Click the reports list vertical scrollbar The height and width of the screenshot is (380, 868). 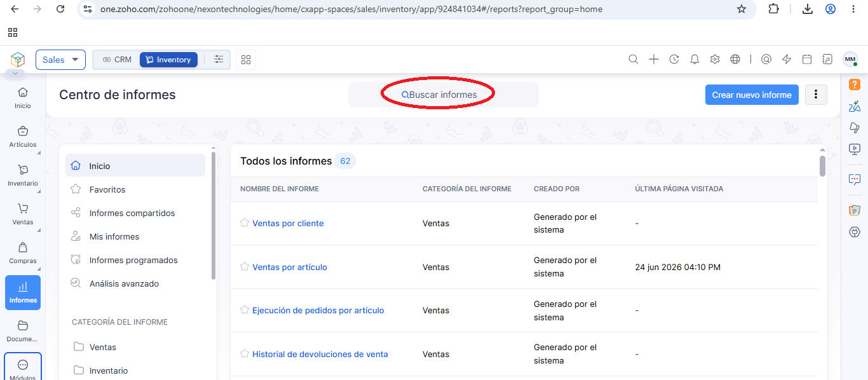click(x=822, y=165)
